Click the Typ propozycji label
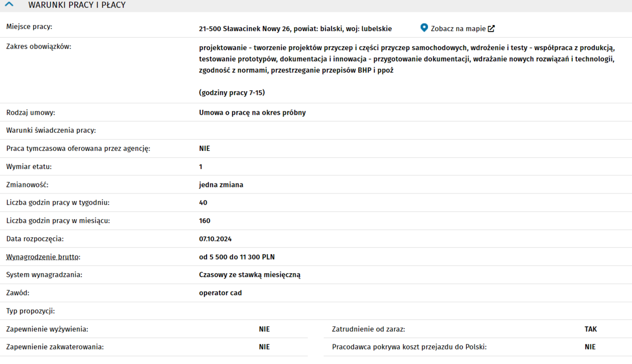 (x=31, y=311)
